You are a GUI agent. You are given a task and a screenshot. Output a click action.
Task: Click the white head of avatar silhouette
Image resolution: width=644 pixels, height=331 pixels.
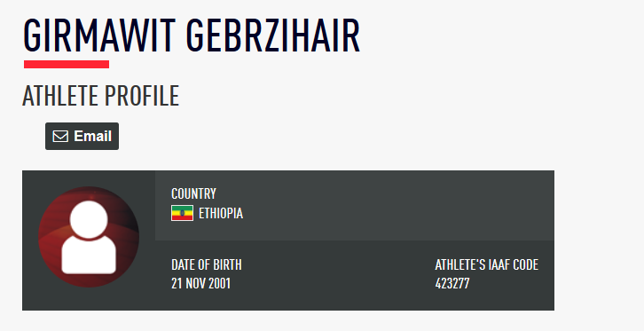click(89, 219)
